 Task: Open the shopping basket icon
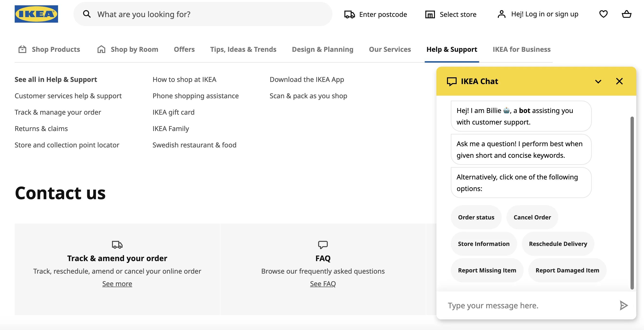626,14
